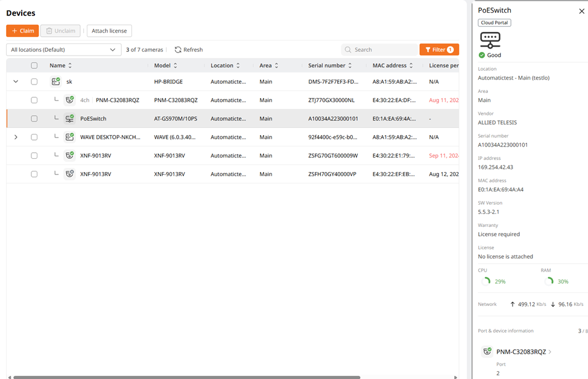Close the PoESwitch details panel
Viewport: 588px width, 379px height.
581,11
